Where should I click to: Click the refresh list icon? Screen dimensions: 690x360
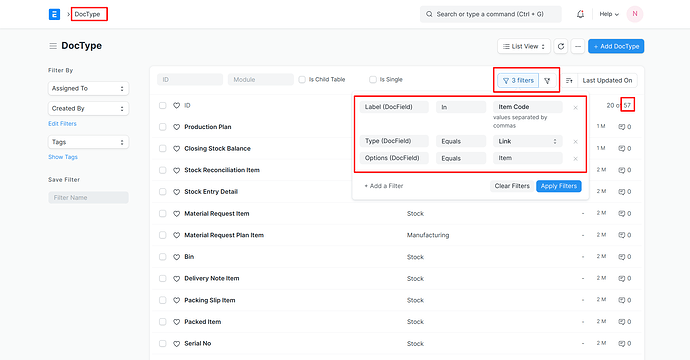pos(561,46)
